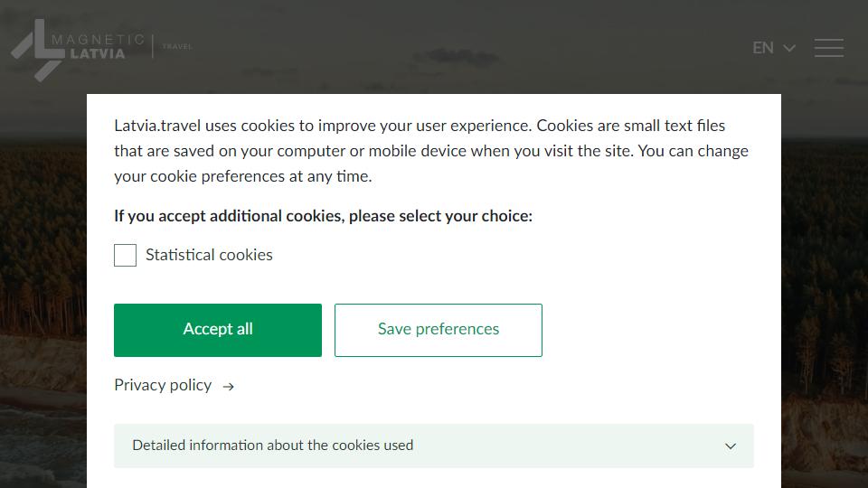
Task: Click the Magnetic Latvia logo mark
Action: 38,50
